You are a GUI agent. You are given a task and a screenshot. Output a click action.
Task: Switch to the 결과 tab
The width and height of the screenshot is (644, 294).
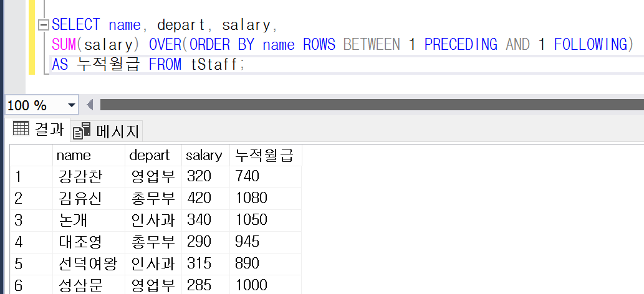tap(39, 130)
